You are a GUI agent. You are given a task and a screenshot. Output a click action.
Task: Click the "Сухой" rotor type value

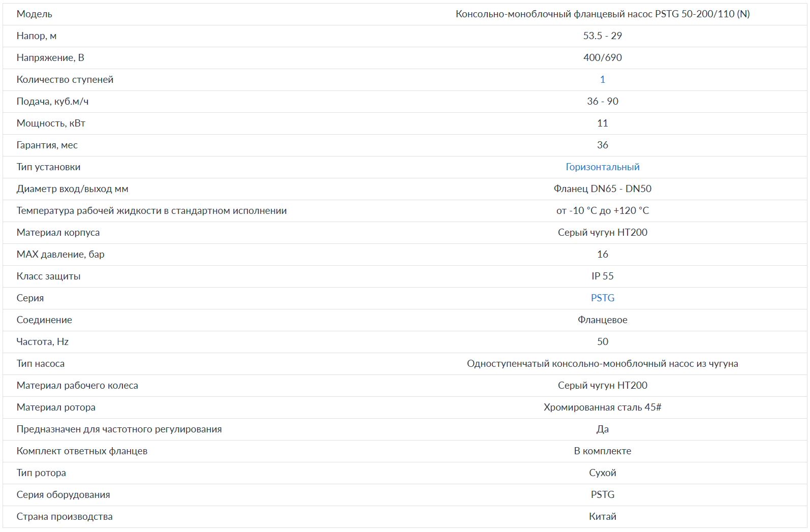pos(602,473)
